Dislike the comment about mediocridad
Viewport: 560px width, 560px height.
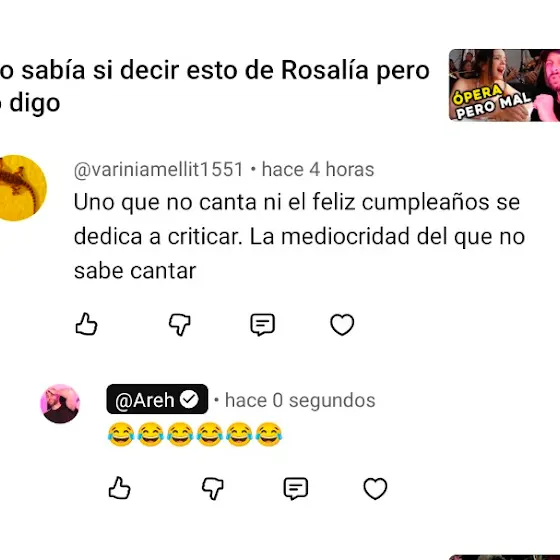[180, 325]
